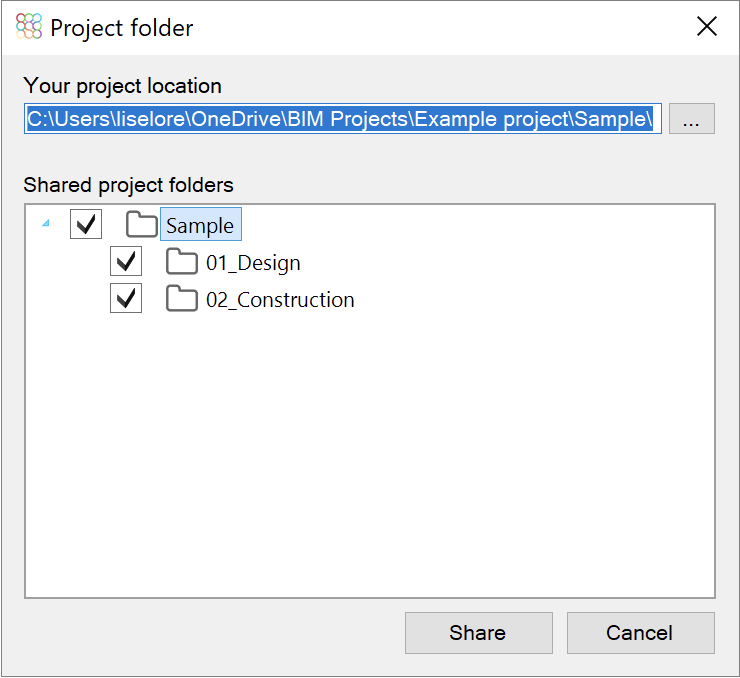Select the 01_Design tree item
The image size is (740, 678).
pos(253,264)
